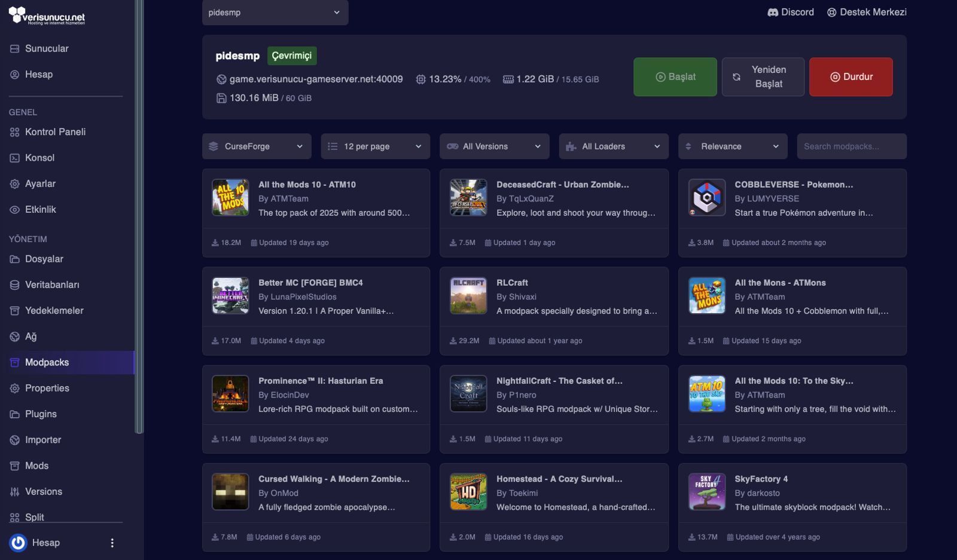
Task: Open the three-dot menu beside Hesap
Action: tap(112, 543)
